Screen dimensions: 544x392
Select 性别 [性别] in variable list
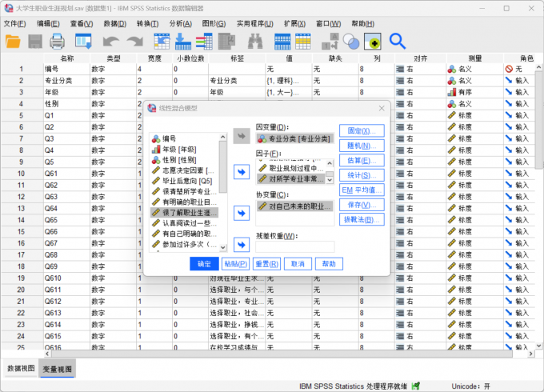pos(185,160)
